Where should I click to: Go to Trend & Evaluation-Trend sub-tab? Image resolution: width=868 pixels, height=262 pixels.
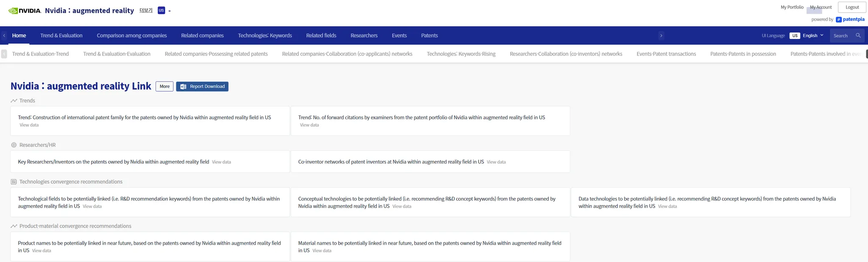point(40,54)
